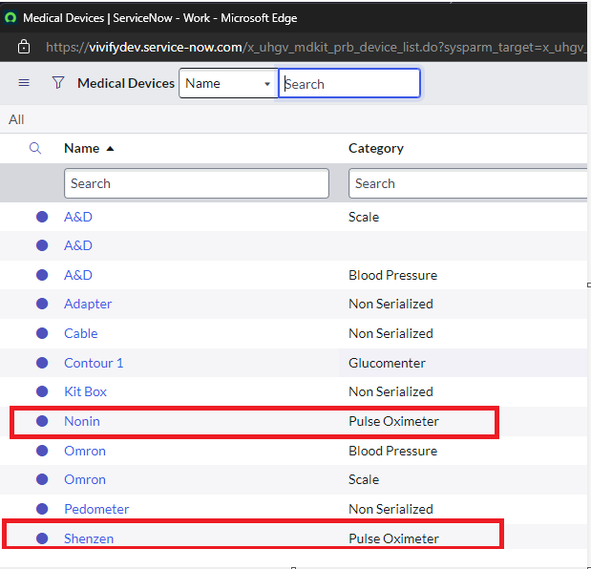This screenshot has width=591, height=569.
Task: Click Pulse Oximeter cell in Nonin row
Action: pos(393,421)
